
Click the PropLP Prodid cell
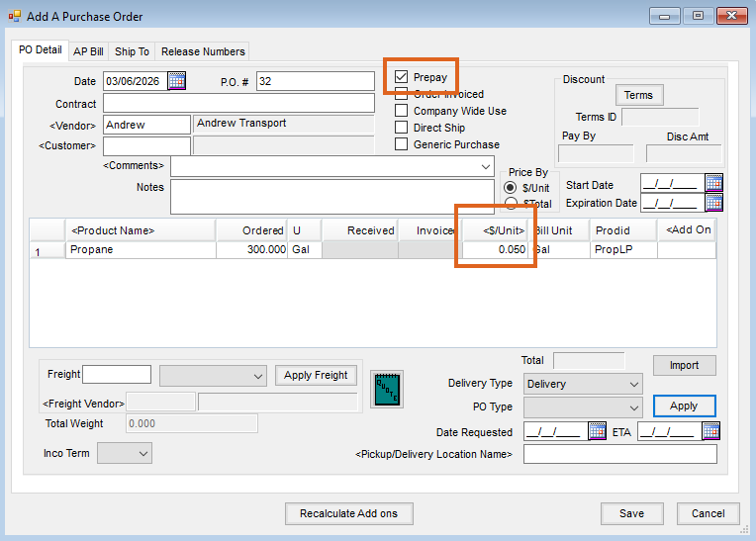tap(623, 249)
